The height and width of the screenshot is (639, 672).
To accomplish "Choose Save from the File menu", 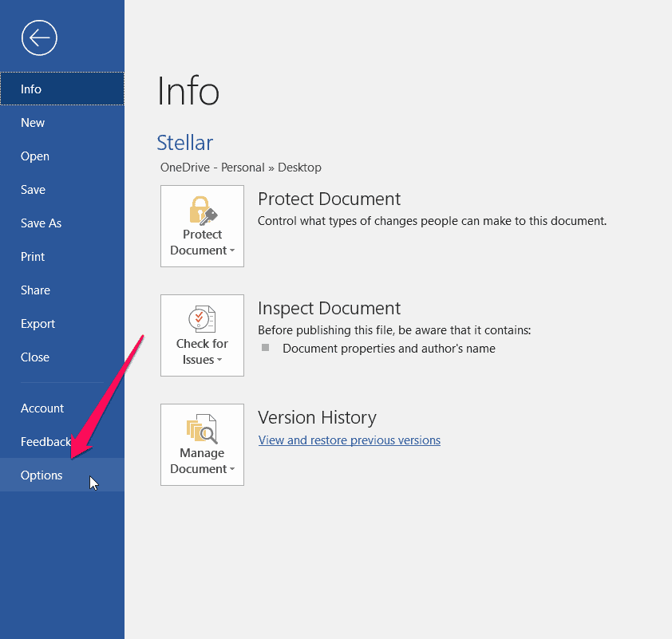I will (x=33, y=190).
